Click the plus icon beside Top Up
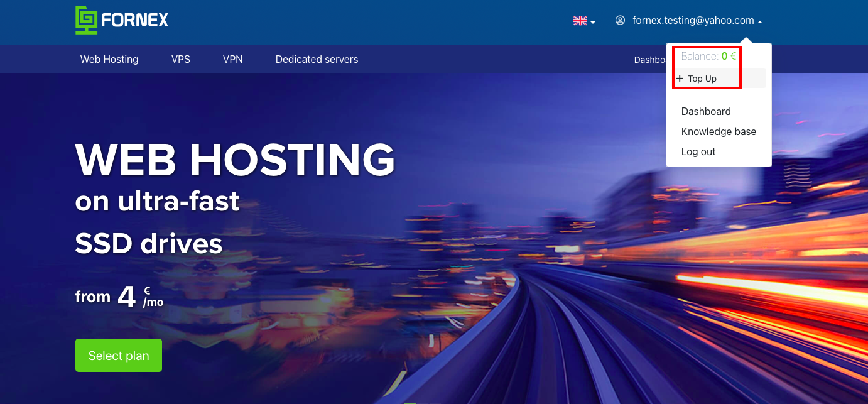Image resolution: width=868 pixels, height=404 pixels. pos(680,79)
